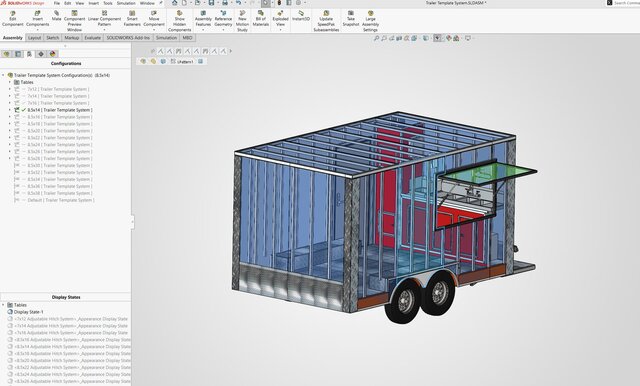The width and height of the screenshot is (640, 386).
Task: Open Component Preview Window
Action: tap(74, 21)
